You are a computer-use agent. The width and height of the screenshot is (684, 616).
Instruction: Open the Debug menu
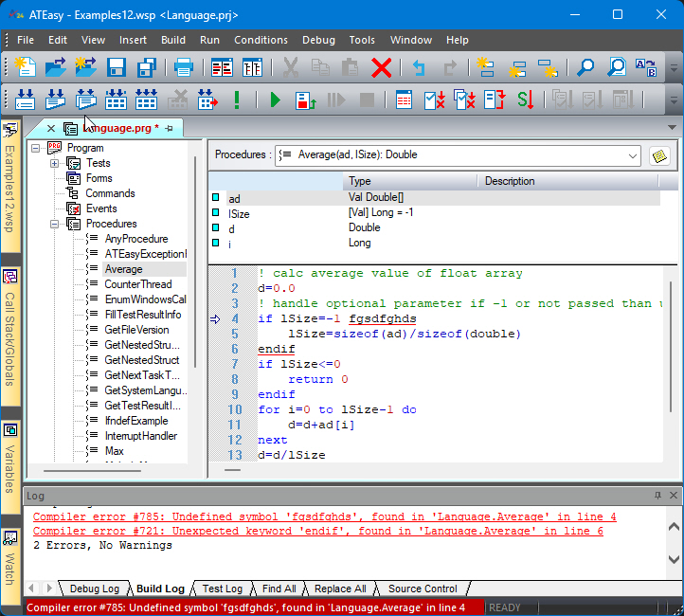tap(318, 40)
